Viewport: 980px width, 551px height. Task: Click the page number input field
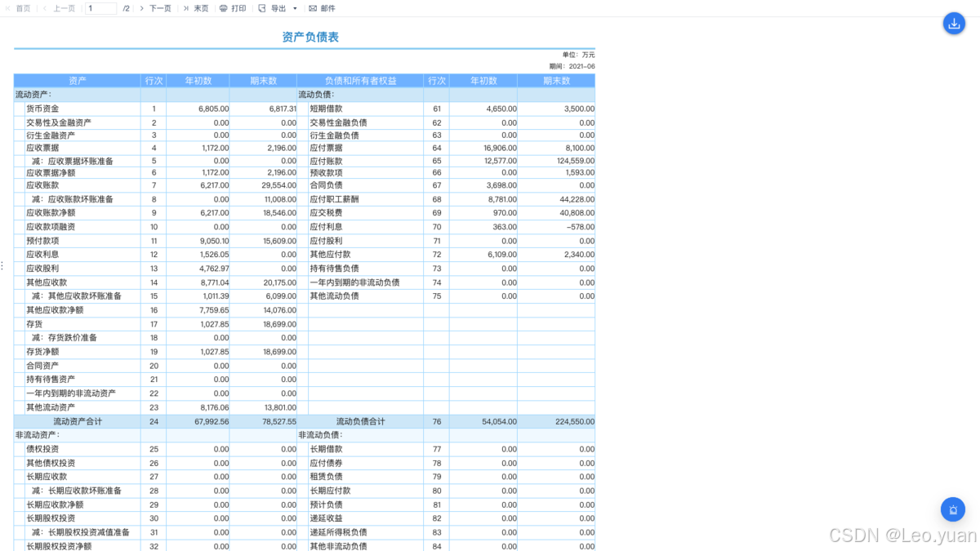tap(101, 8)
